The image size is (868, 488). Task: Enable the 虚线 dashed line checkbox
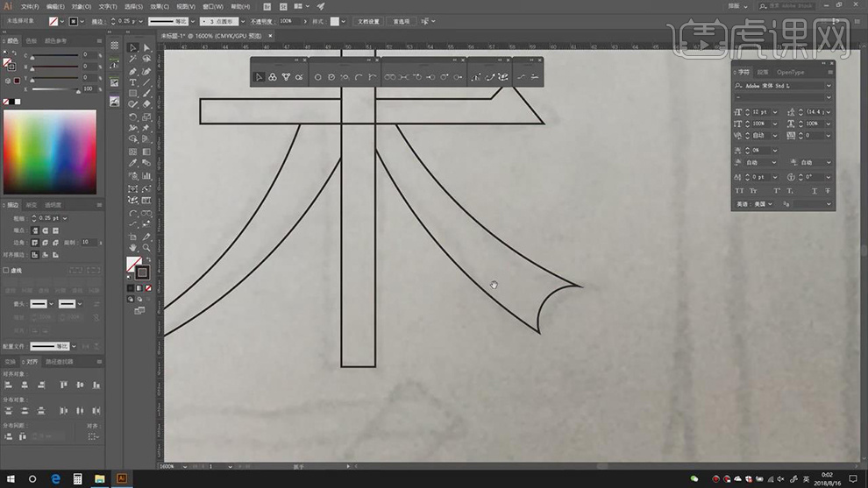click(7, 271)
